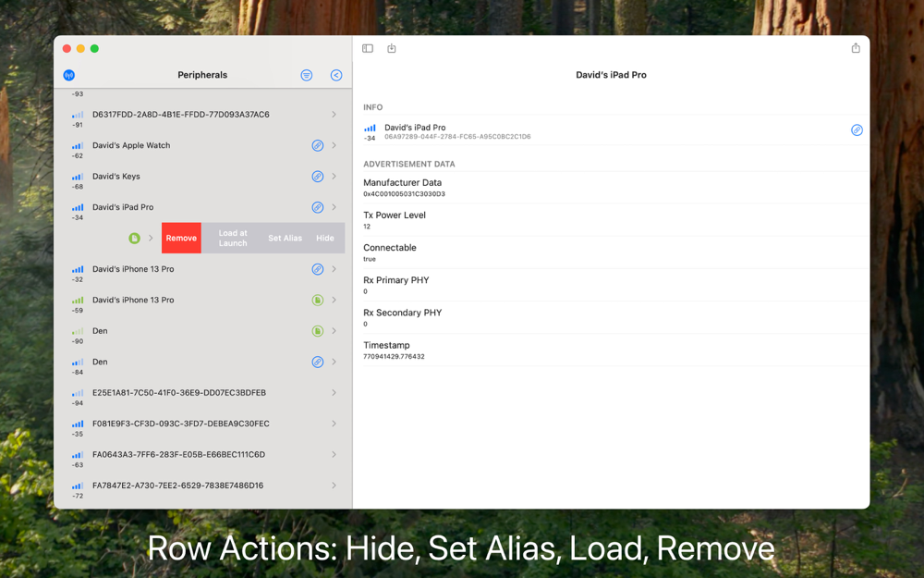Open chevron on the swiped row
Viewport: 924px width, 578px height.
(151, 239)
